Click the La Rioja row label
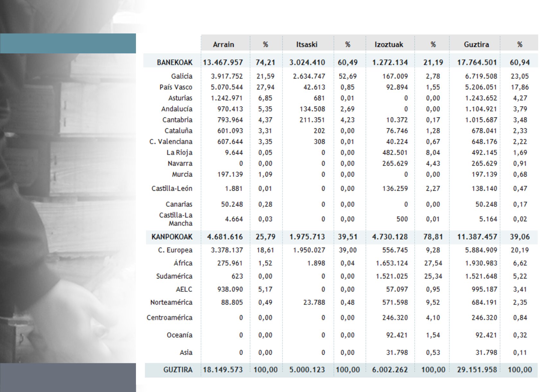 click(x=179, y=153)
